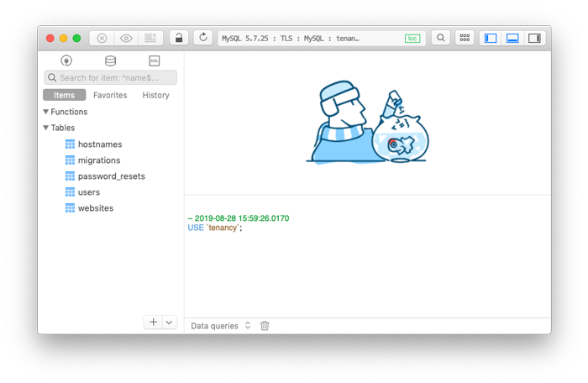The height and width of the screenshot is (383, 588).
Task: Open the hostnames table
Action: tap(100, 144)
